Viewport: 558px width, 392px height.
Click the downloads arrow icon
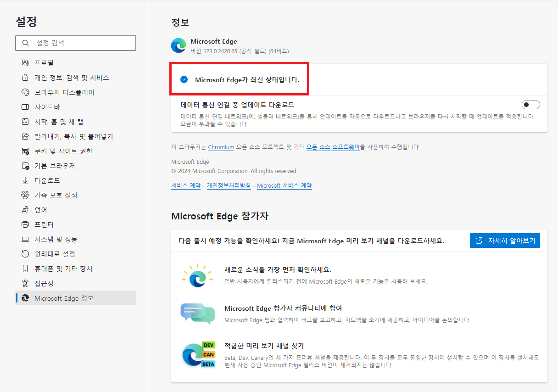tap(25, 180)
